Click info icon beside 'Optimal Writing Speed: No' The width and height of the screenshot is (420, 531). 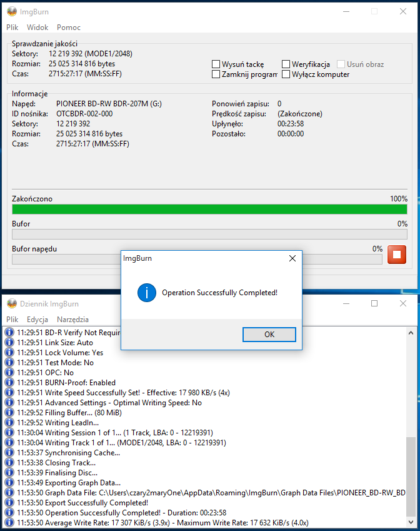click(x=9, y=402)
